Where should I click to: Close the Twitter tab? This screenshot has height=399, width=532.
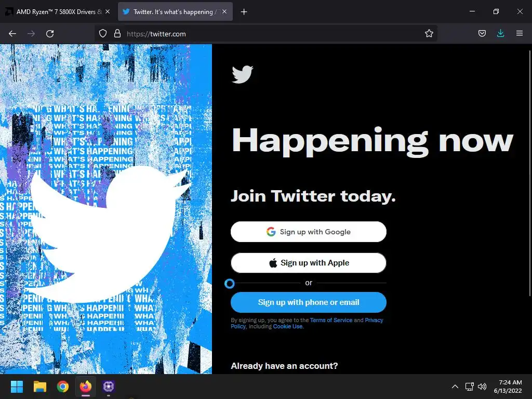(x=224, y=11)
